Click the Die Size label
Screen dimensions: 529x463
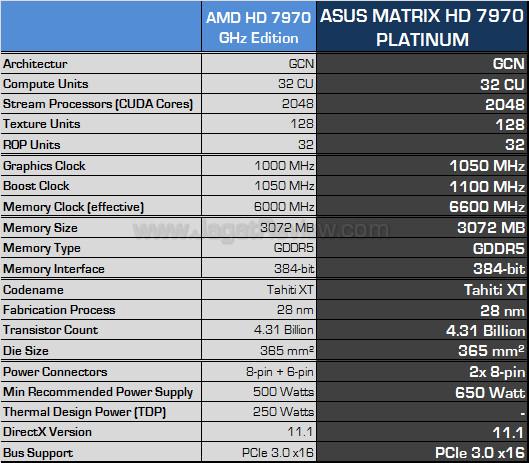pos(26,351)
